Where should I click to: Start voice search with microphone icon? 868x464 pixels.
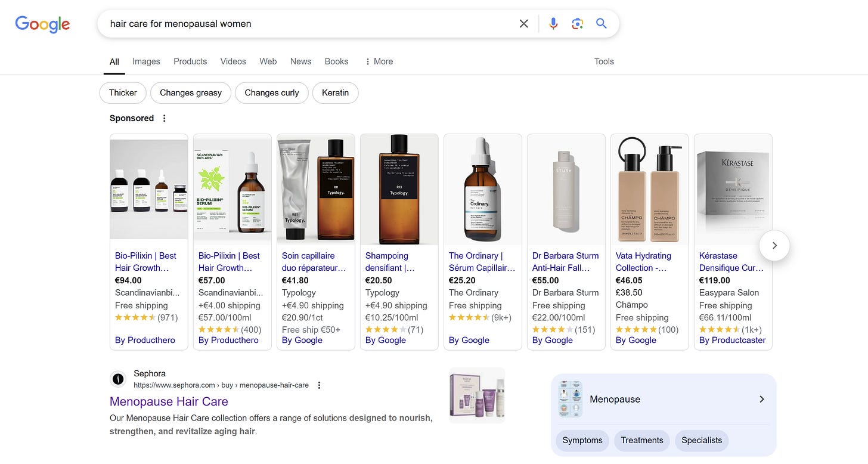(x=553, y=24)
